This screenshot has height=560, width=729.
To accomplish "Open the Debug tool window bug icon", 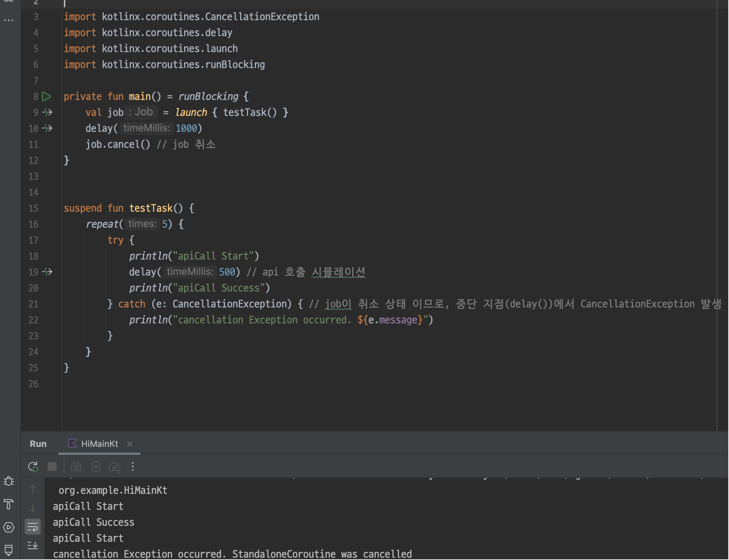I will point(9,481).
